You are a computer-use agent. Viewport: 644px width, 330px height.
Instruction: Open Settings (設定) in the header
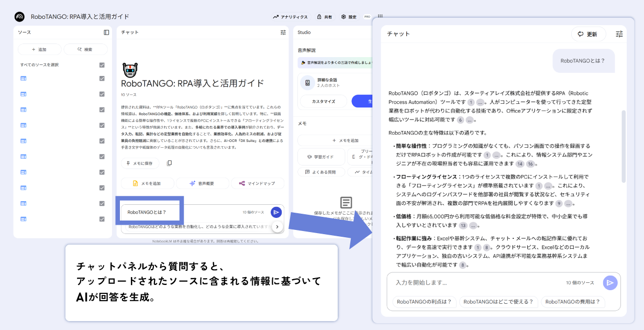point(349,17)
